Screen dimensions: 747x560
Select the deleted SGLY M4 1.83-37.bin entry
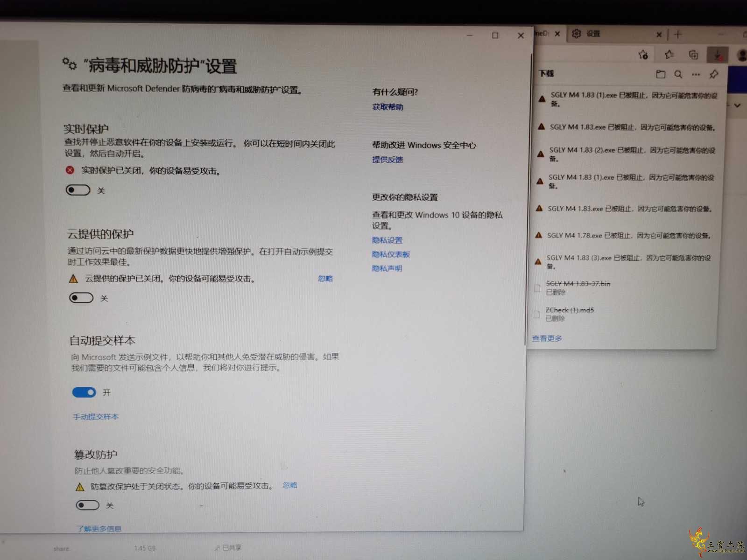pyautogui.click(x=626, y=287)
